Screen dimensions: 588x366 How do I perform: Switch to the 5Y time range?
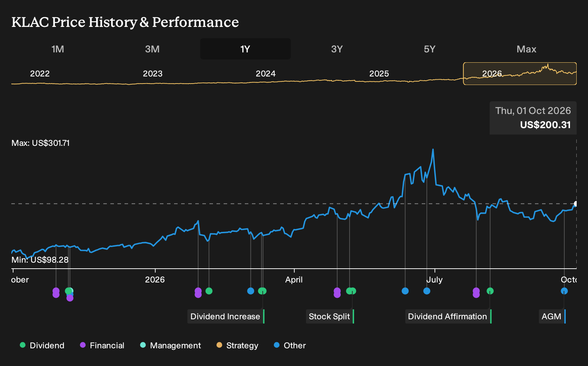(x=430, y=49)
